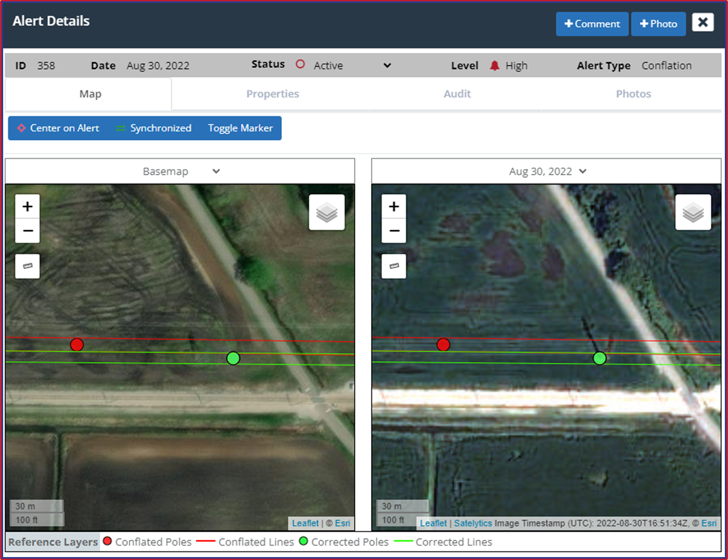Switch to the Properties tab
The image size is (728, 560).
pos(272,94)
